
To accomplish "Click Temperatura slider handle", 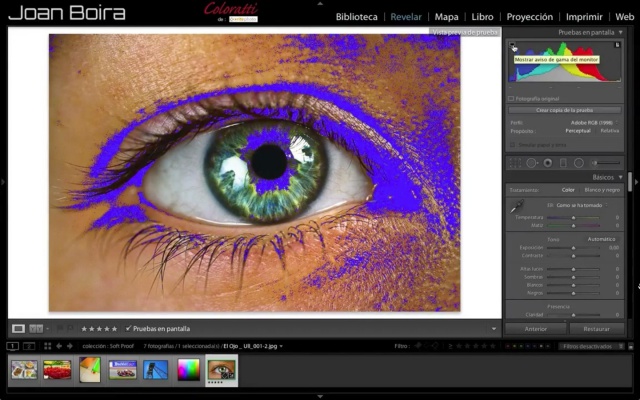I will (573, 218).
